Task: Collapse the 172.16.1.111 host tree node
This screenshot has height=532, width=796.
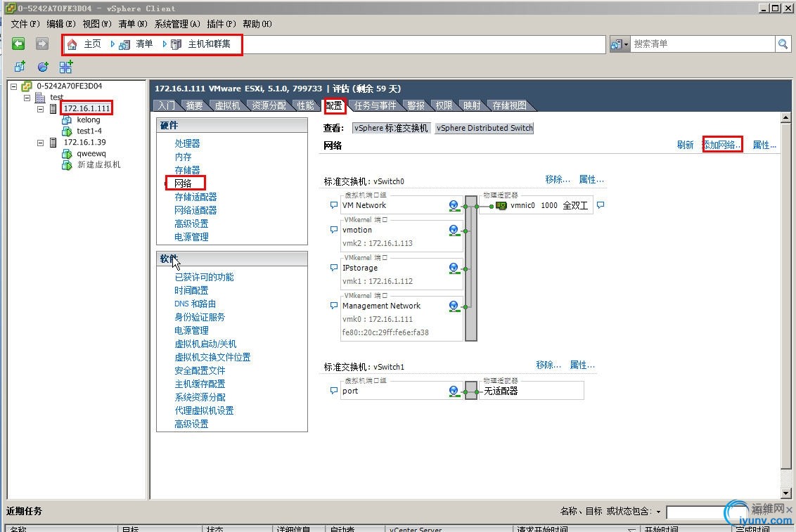Action: click(40, 109)
